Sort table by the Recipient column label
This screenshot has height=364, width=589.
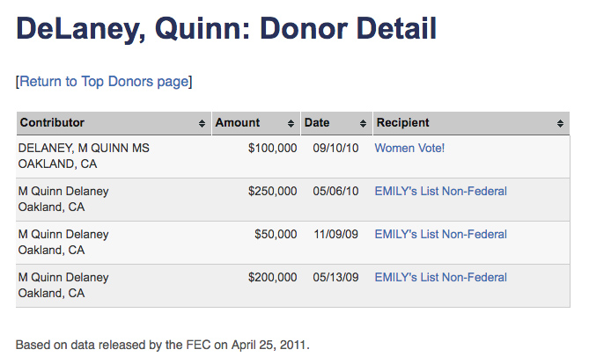(402, 123)
